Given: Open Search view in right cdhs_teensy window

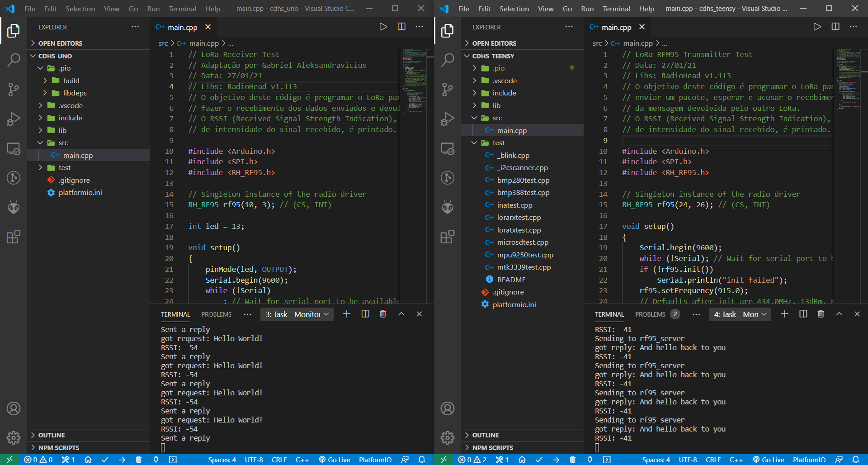Looking at the screenshot, I should coord(448,60).
